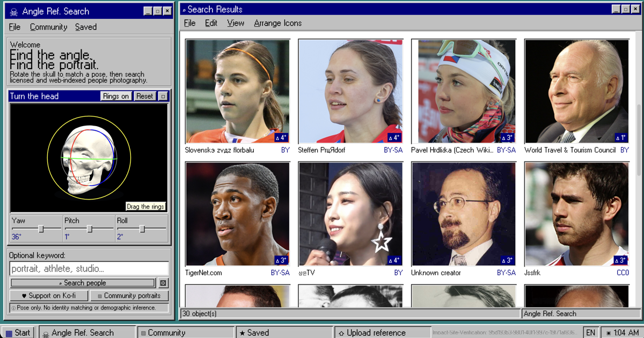The height and width of the screenshot is (338, 644).
Task: Open the Steffen Prößdorf portrait thumbnail
Action: pos(350,91)
